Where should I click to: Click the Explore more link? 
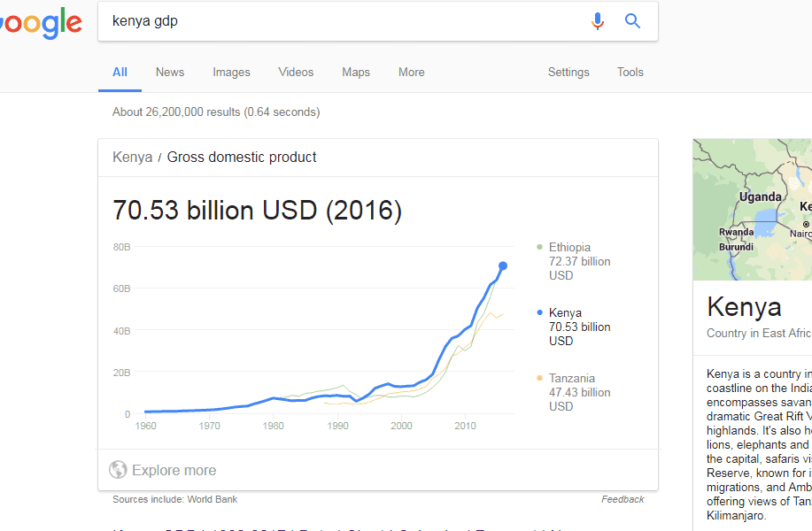174,470
